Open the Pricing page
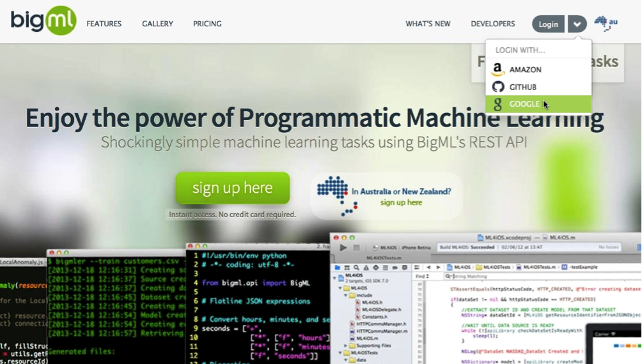Screen dimensions: 642x364 point(207,24)
